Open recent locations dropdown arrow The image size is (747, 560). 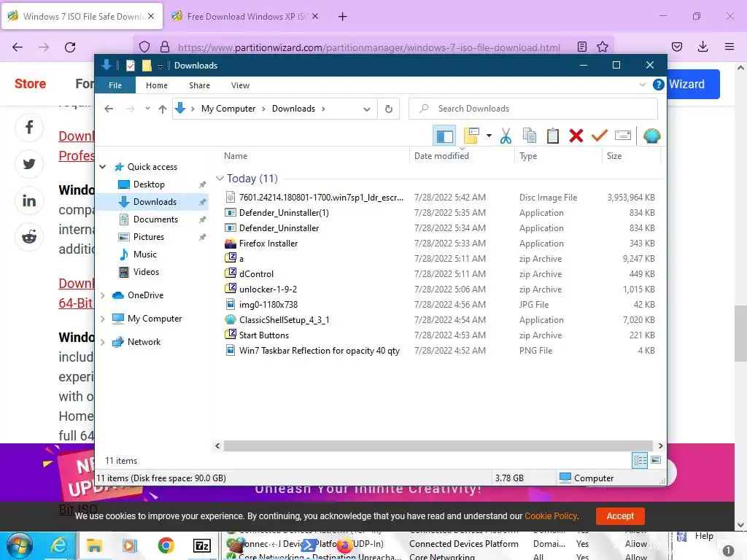147,109
